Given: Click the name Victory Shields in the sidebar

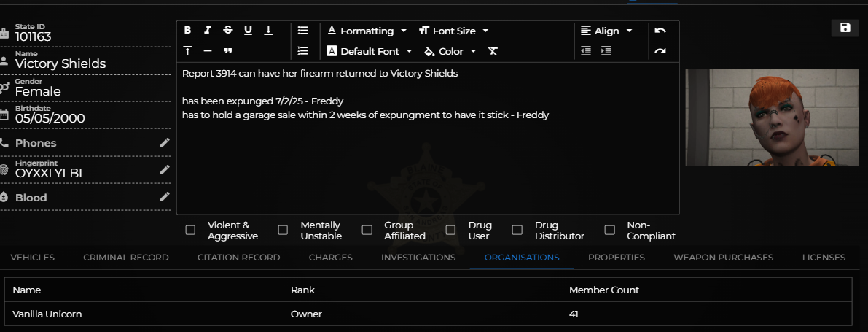Looking at the screenshot, I should click(60, 63).
